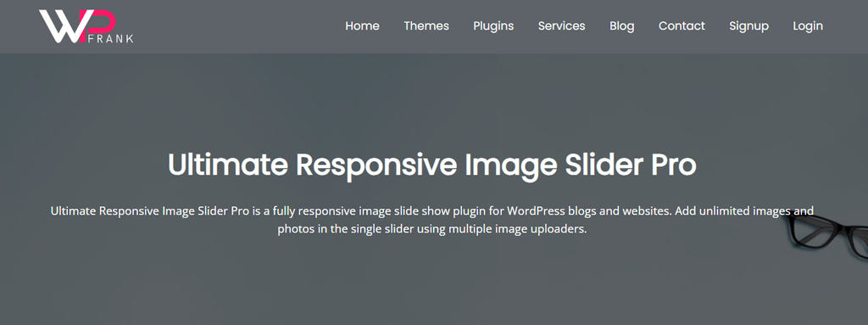Image resolution: width=868 pixels, height=325 pixels.
Task: Select the Ultimate Responsive Image Slider Pro heading
Action: click(x=431, y=165)
